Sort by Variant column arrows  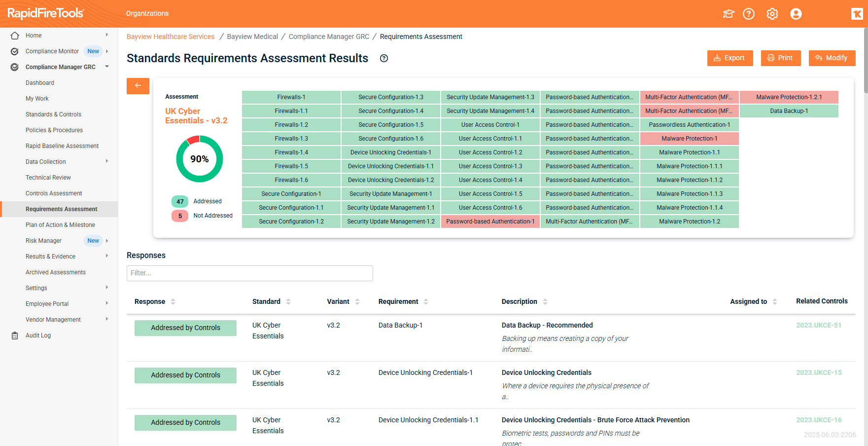pyautogui.click(x=357, y=301)
